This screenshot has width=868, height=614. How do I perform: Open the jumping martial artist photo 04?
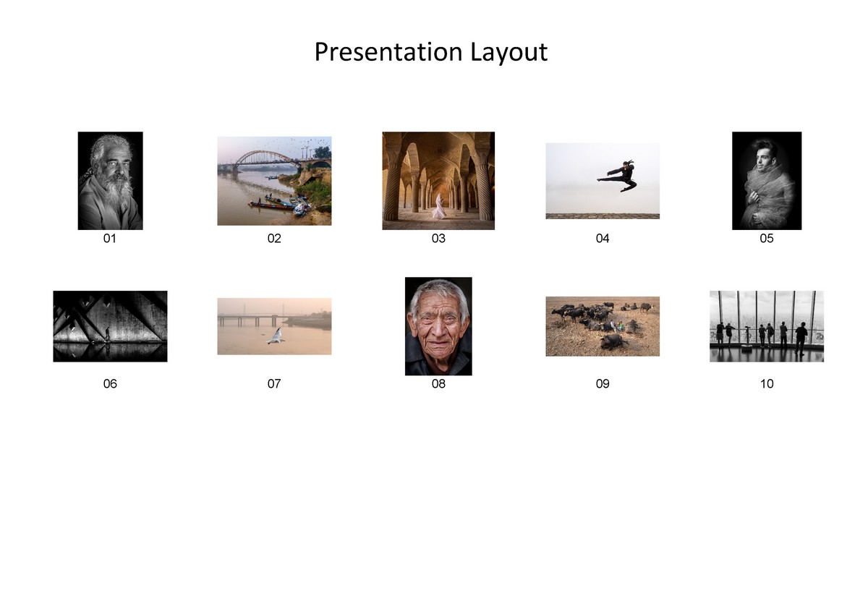tap(603, 180)
